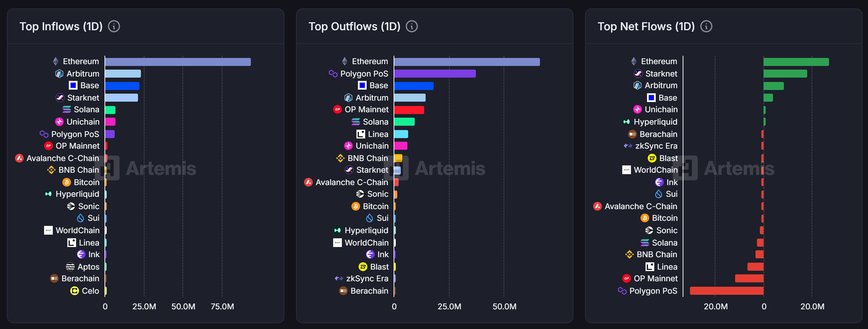Click Bitcoin label in Top Outflows chart
Screen dimensions: 868x329
point(376,206)
